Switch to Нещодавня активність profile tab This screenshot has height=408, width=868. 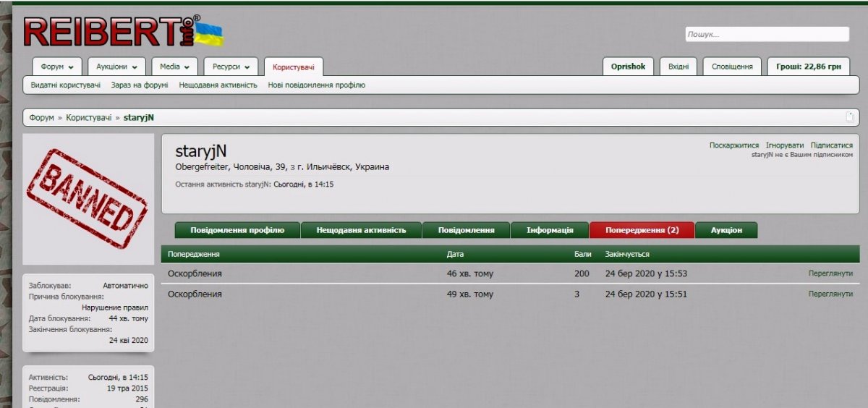[x=361, y=230]
